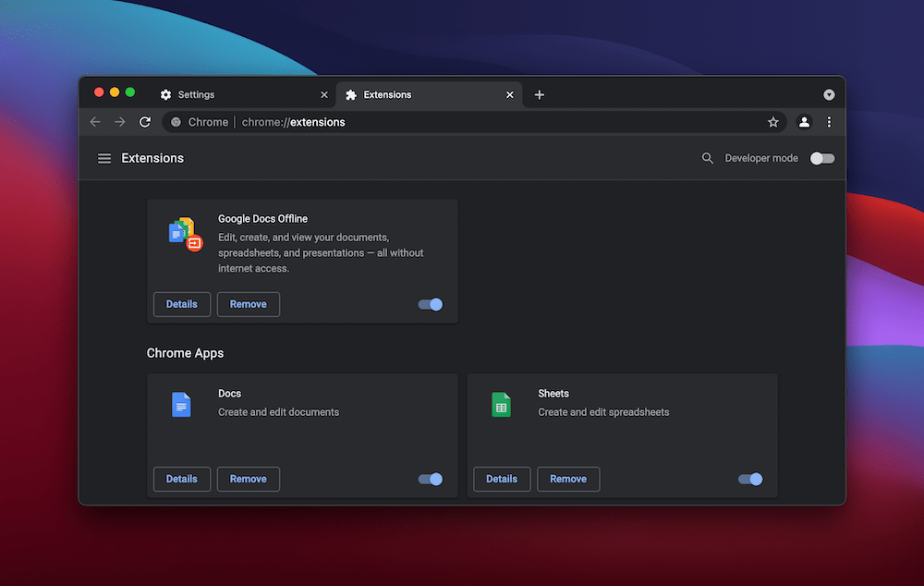The height and width of the screenshot is (586, 924).
Task: Open the Extensions page main menu
Action: tap(104, 158)
